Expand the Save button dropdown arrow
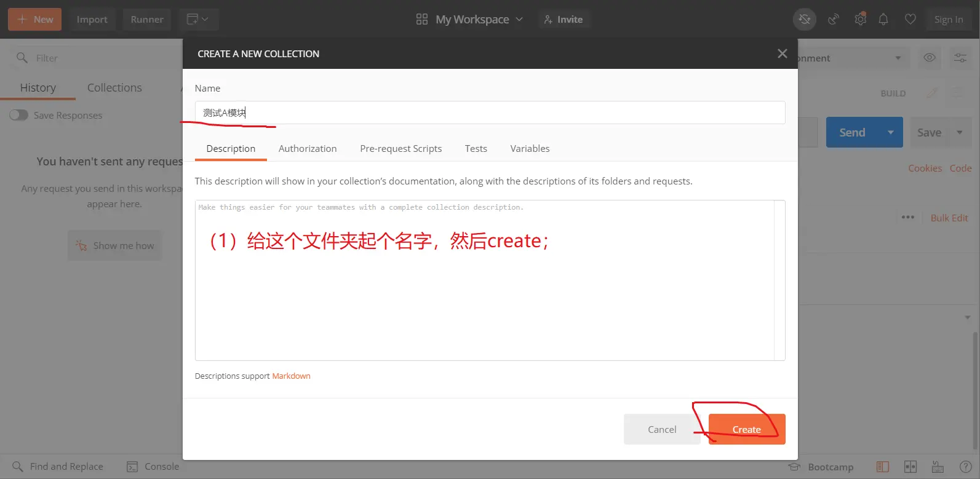Screen dimensions: 980x479 click(959, 132)
